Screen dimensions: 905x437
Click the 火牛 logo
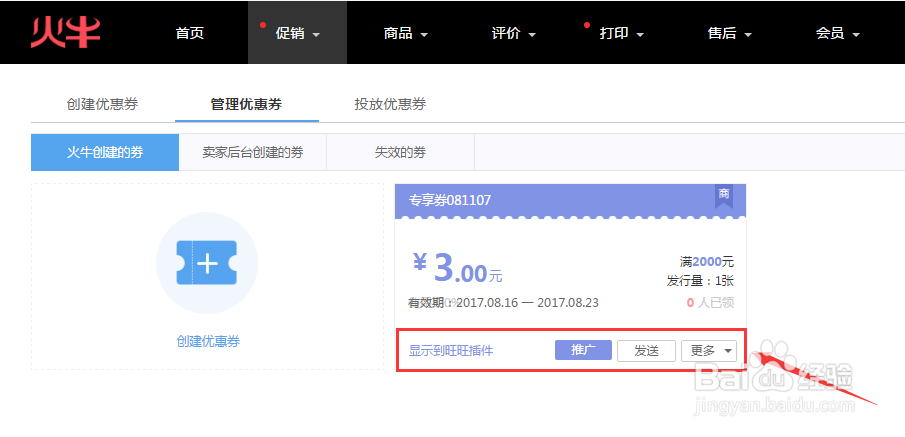65,32
